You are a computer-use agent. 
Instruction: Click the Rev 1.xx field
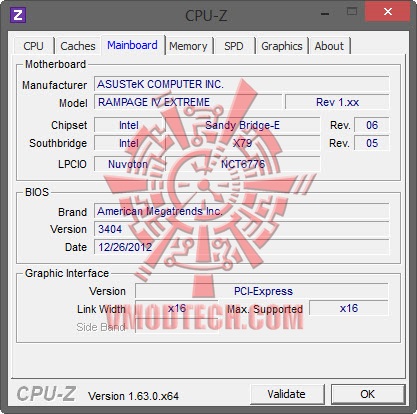337,102
